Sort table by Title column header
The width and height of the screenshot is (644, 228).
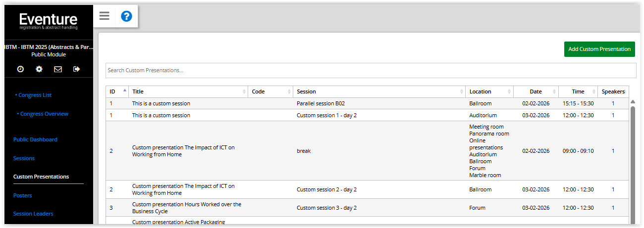click(x=188, y=91)
